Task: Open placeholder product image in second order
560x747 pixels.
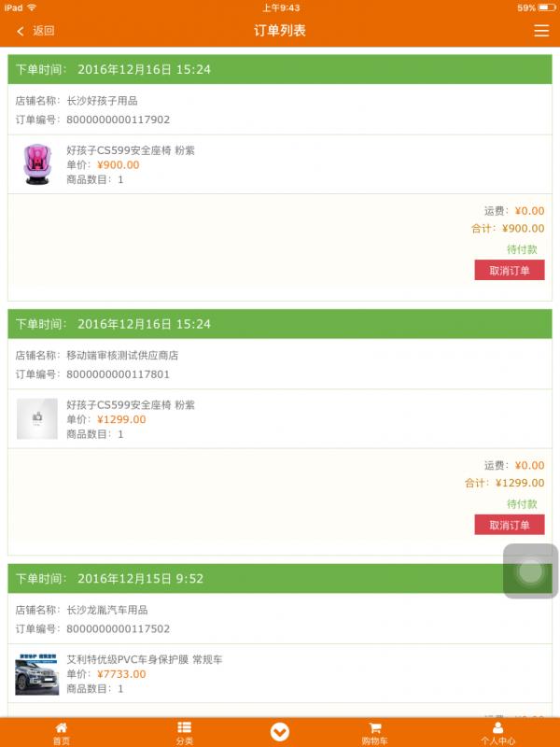Action: pos(37,419)
